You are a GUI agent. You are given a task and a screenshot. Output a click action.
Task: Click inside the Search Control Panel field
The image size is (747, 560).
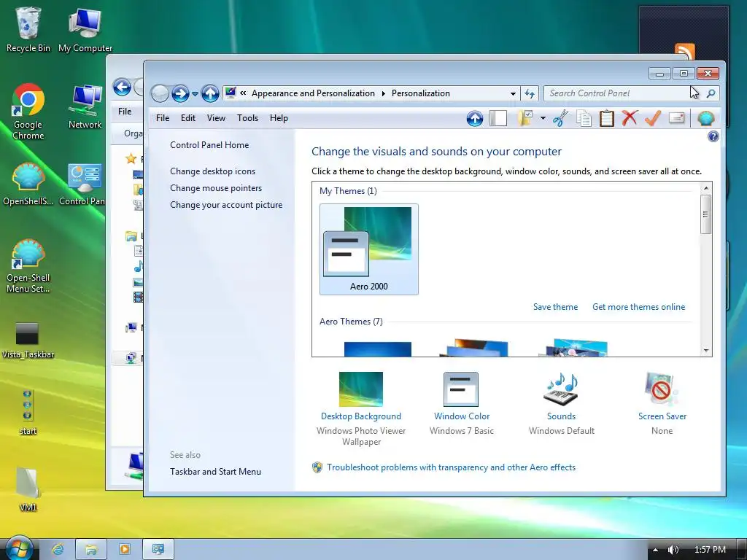624,93
